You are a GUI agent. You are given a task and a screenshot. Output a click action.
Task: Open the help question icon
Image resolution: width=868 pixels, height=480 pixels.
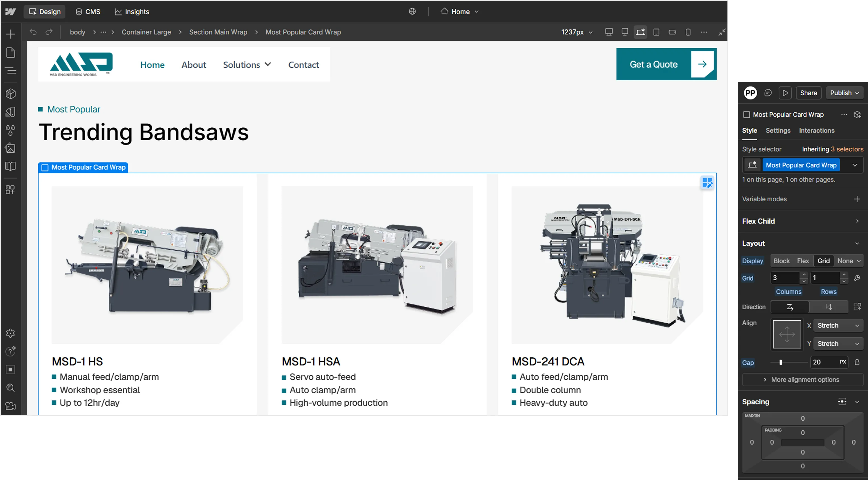point(11,351)
